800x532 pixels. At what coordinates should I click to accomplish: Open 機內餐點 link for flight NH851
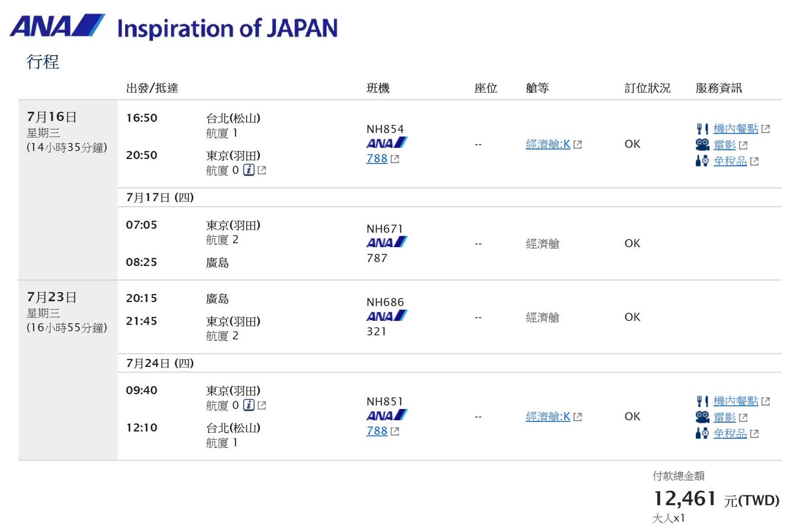tap(736, 401)
